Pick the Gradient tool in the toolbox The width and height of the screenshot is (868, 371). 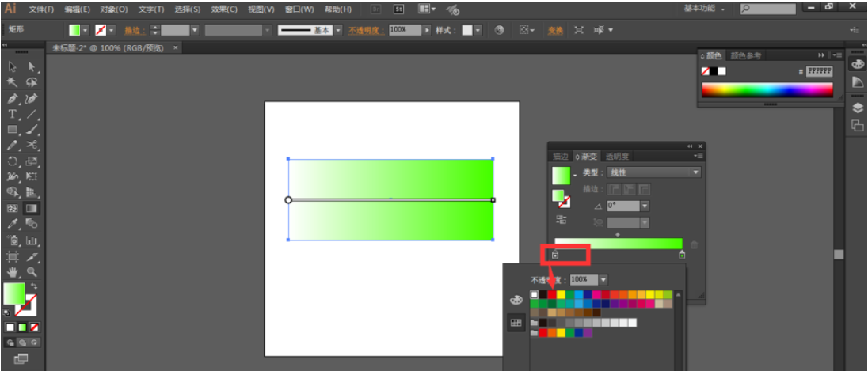(x=32, y=208)
